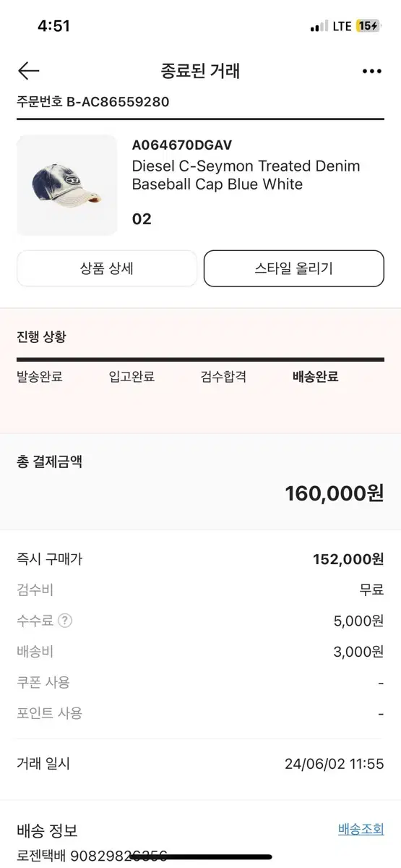The image size is (401, 868).
Task: Select the 배송완료 progress step
Action: tap(316, 376)
